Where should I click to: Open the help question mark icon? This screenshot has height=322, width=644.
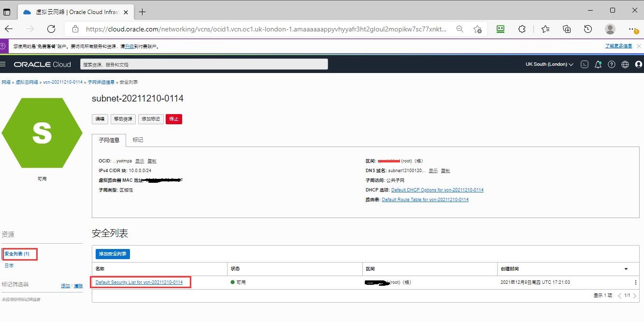[612, 64]
